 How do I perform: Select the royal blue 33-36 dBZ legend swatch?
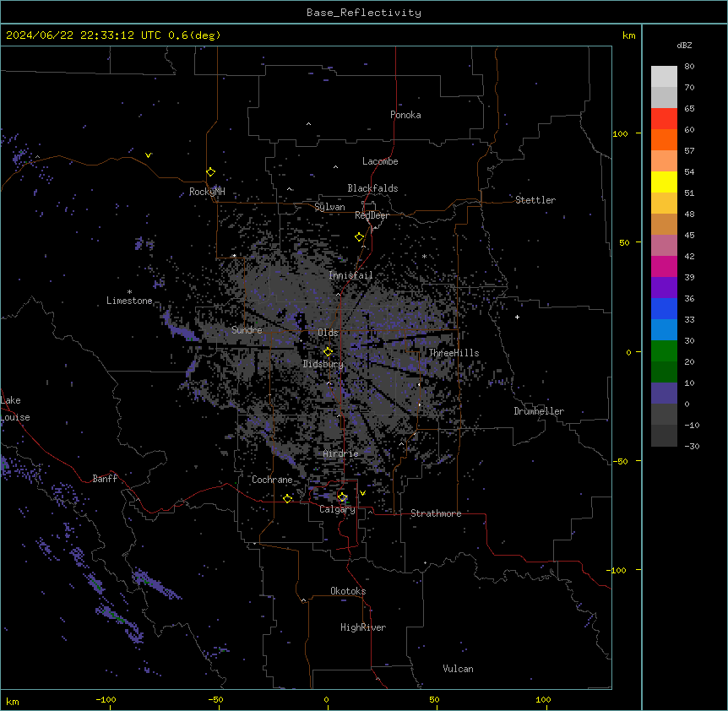pos(664,308)
